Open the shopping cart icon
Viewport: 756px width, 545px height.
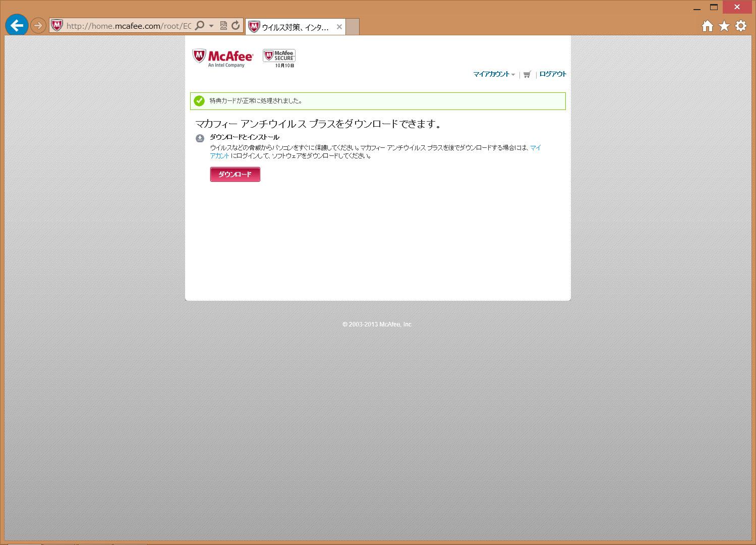[x=527, y=75]
